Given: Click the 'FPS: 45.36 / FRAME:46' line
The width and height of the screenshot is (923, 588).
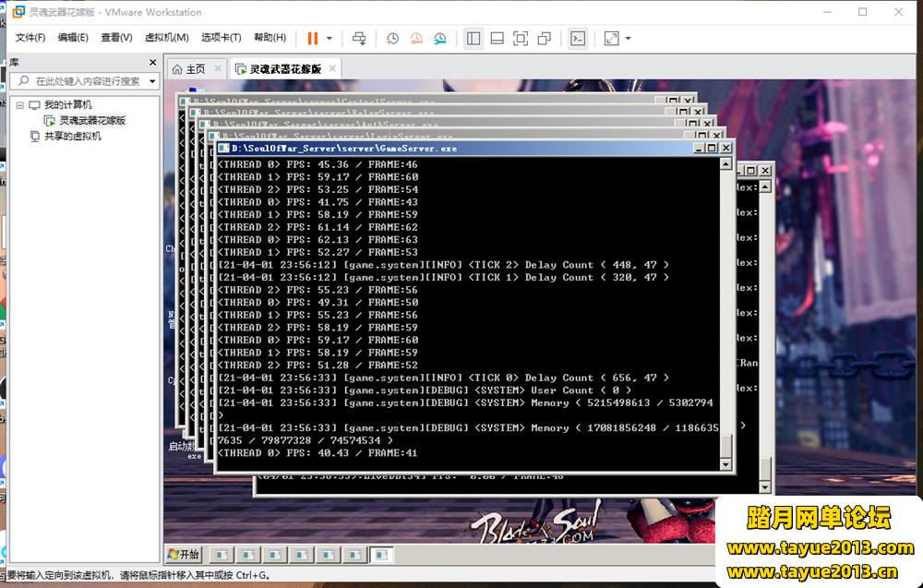Looking at the screenshot, I should tap(318, 165).
